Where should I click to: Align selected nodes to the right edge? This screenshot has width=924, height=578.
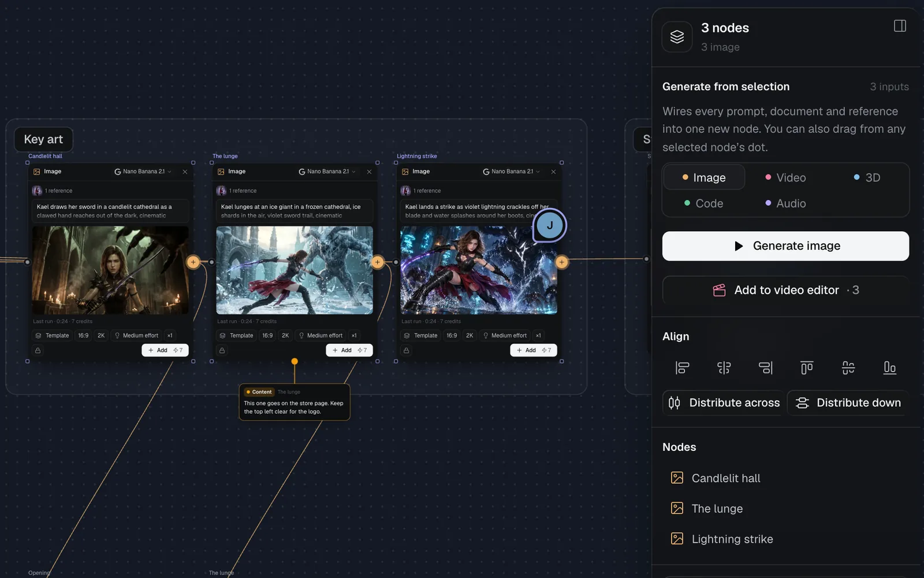pyautogui.click(x=765, y=368)
